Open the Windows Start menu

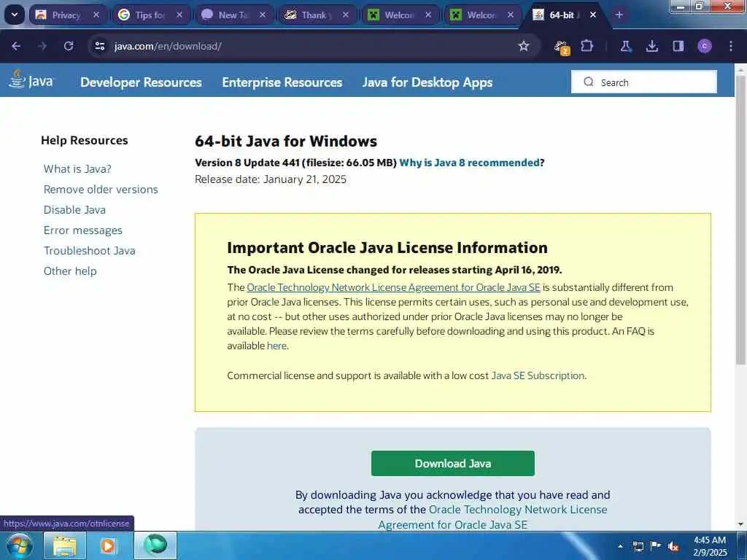(x=19, y=545)
